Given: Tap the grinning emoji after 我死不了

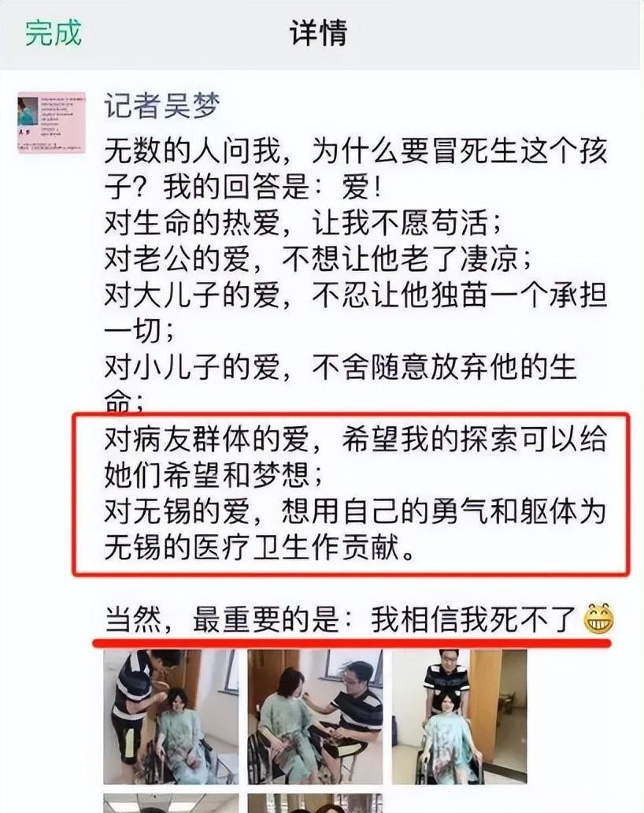Looking at the screenshot, I should click(x=598, y=619).
